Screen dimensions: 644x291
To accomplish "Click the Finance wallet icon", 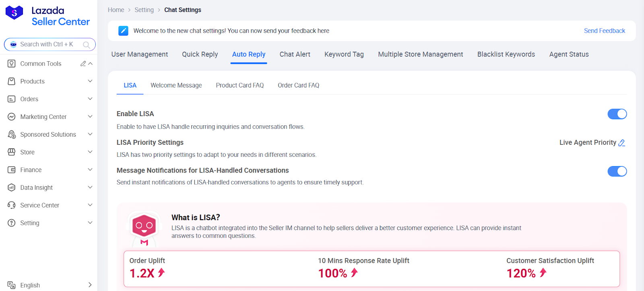I will click(12, 170).
